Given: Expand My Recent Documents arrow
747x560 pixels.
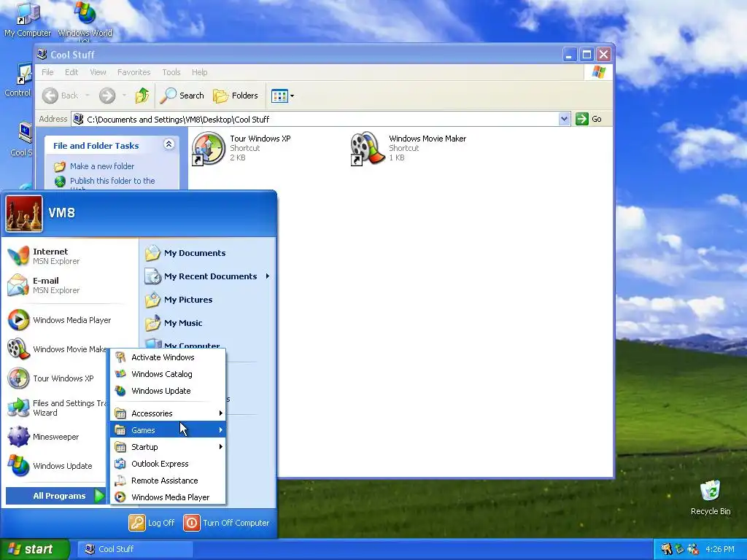Looking at the screenshot, I should click(268, 276).
